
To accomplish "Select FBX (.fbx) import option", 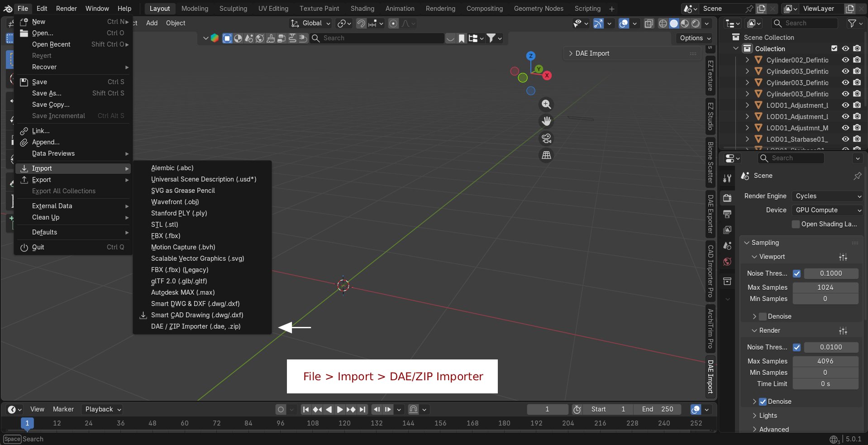I will coord(166,236).
